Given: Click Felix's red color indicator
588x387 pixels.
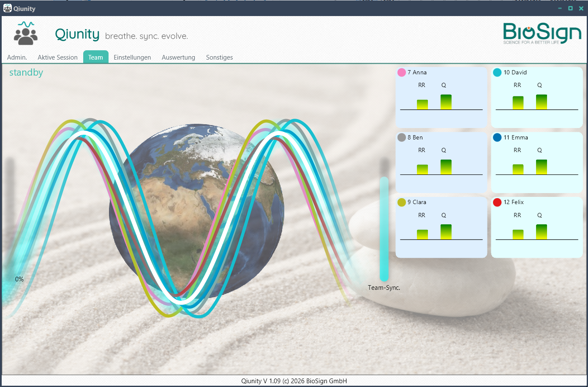Looking at the screenshot, I should [497, 202].
